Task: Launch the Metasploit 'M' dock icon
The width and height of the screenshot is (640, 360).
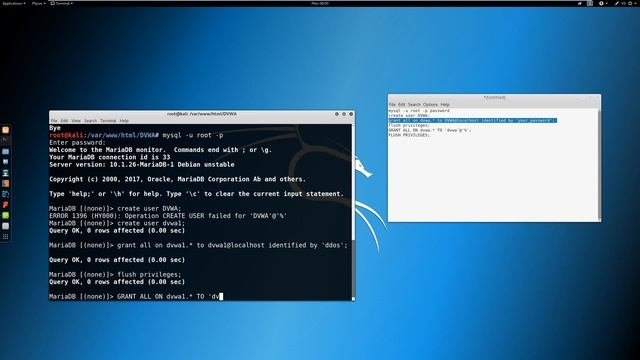Action: tap(5, 162)
